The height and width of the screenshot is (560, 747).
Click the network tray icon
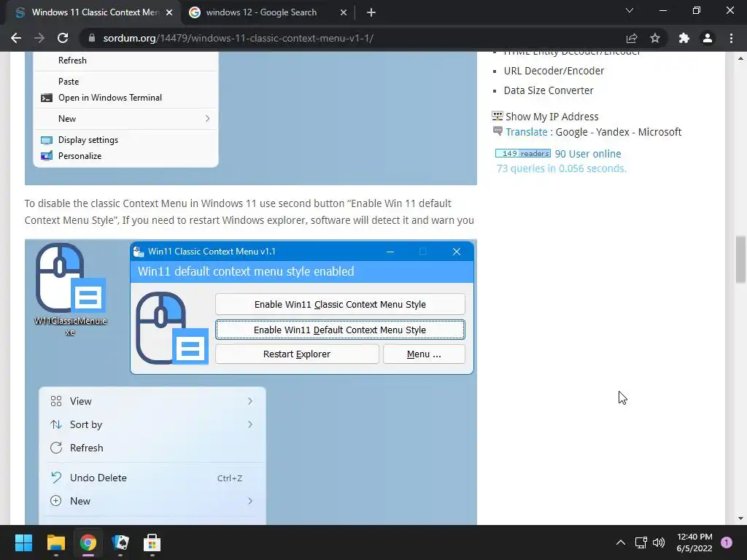[640, 542]
